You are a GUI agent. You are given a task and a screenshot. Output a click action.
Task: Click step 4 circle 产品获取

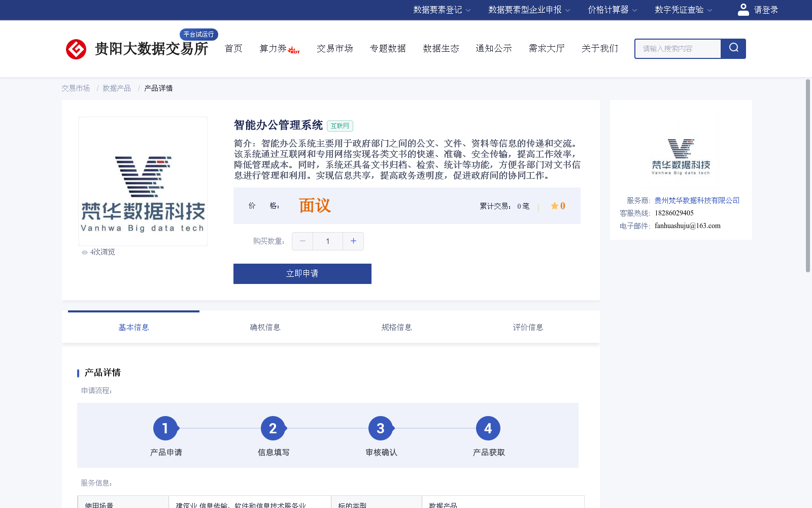[488, 428]
